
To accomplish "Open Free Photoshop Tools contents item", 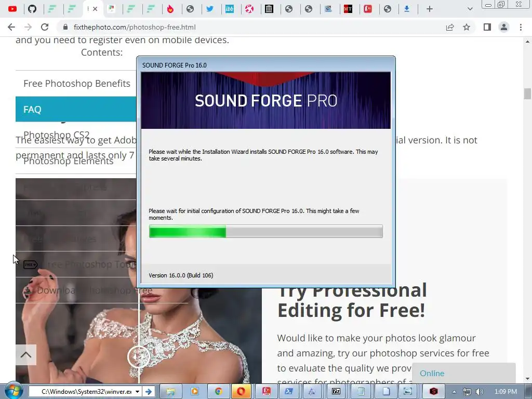I will click(80, 264).
